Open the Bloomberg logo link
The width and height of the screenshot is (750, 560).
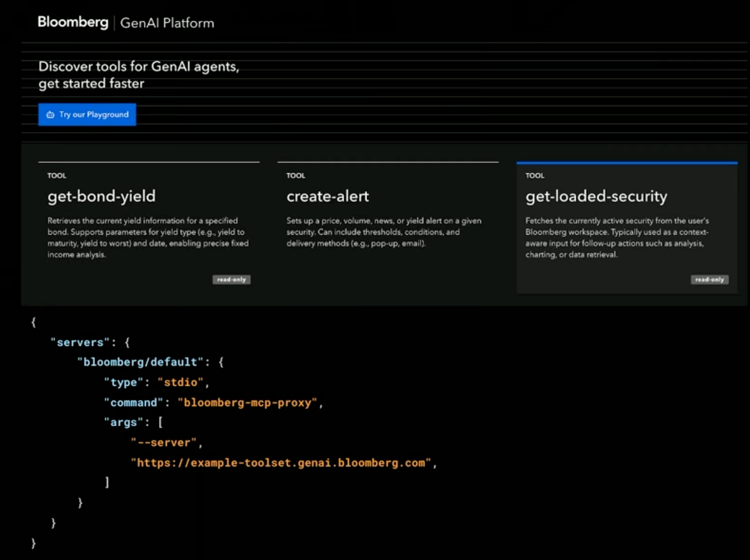73,23
